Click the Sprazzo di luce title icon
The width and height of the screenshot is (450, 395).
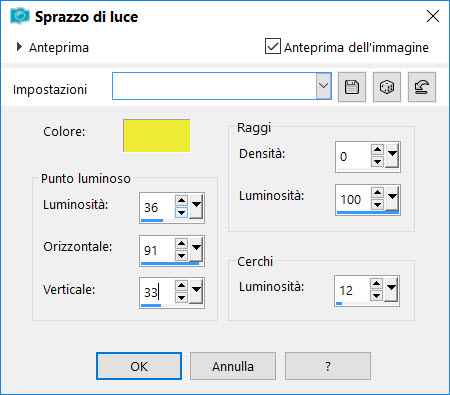tap(19, 16)
